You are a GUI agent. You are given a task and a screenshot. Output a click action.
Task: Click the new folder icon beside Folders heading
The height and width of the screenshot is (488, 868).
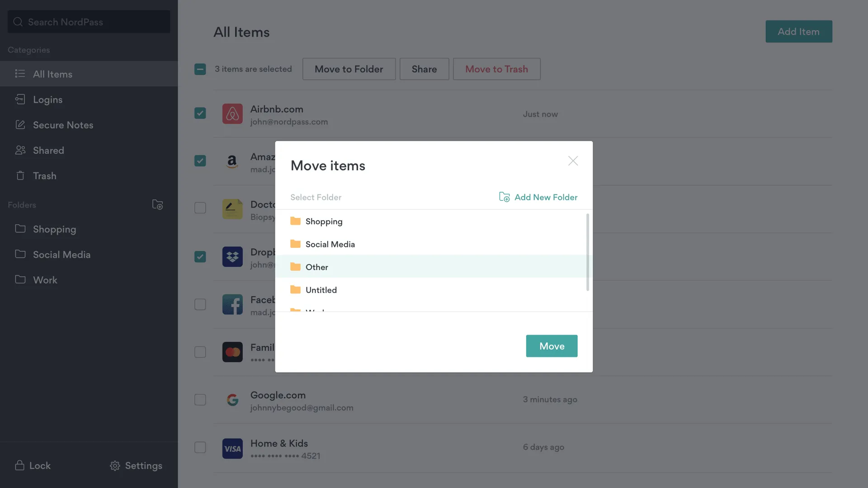point(157,205)
